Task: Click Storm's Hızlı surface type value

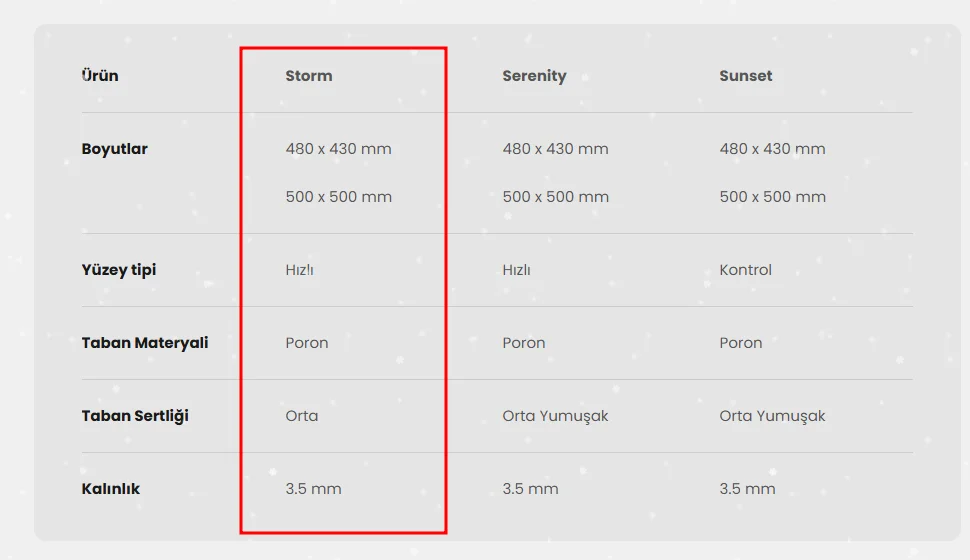Action: (300, 270)
